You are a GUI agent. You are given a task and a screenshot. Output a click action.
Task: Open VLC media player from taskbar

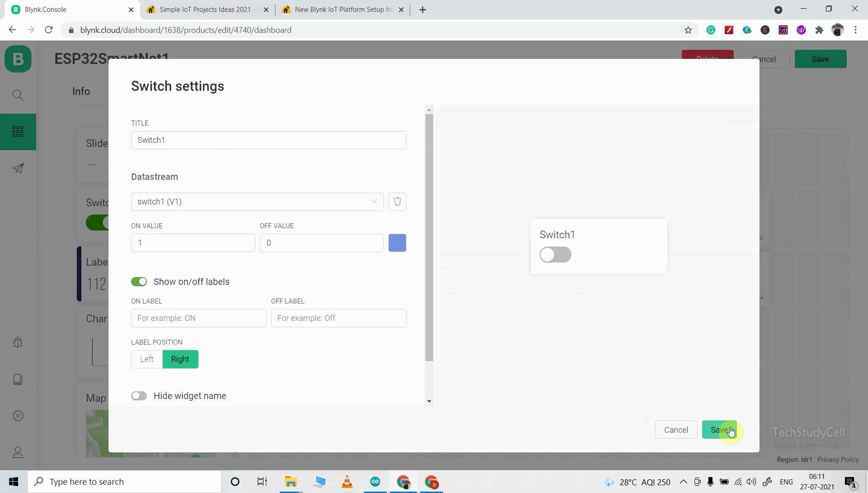(347, 482)
